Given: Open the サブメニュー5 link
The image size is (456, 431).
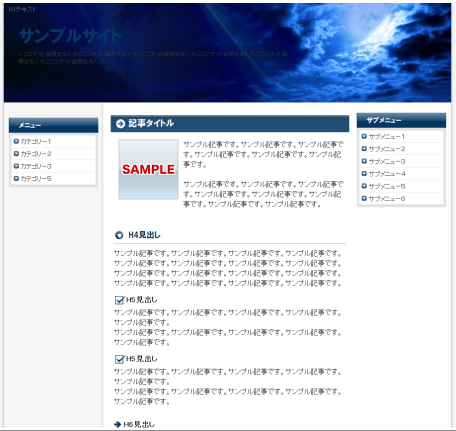Looking at the screenshot, I should point(387,186).
